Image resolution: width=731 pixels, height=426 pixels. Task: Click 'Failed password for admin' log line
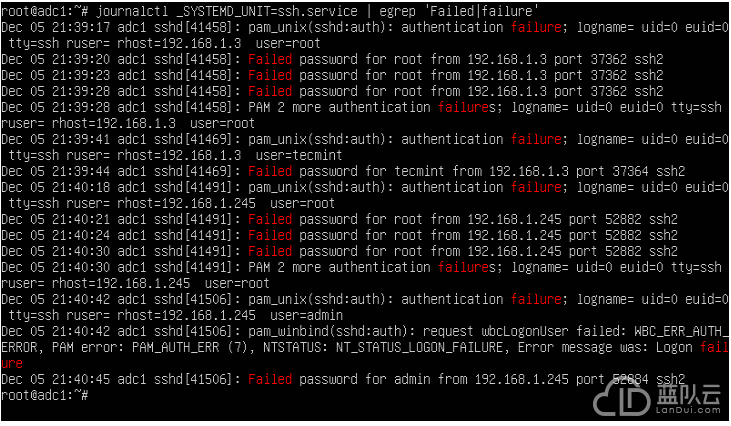(x=343, y=379)
